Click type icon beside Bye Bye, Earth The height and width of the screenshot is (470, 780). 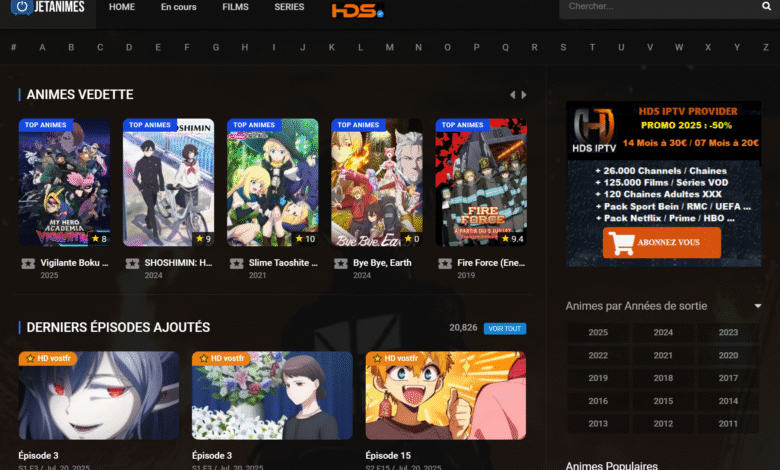pyautogui.click(x=341, y=263)
